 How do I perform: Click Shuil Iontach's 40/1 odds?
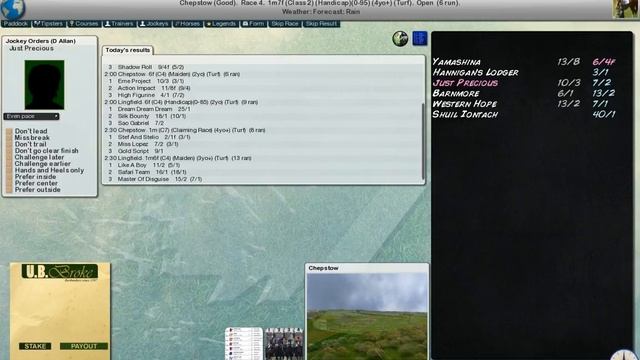click(604, 115)
